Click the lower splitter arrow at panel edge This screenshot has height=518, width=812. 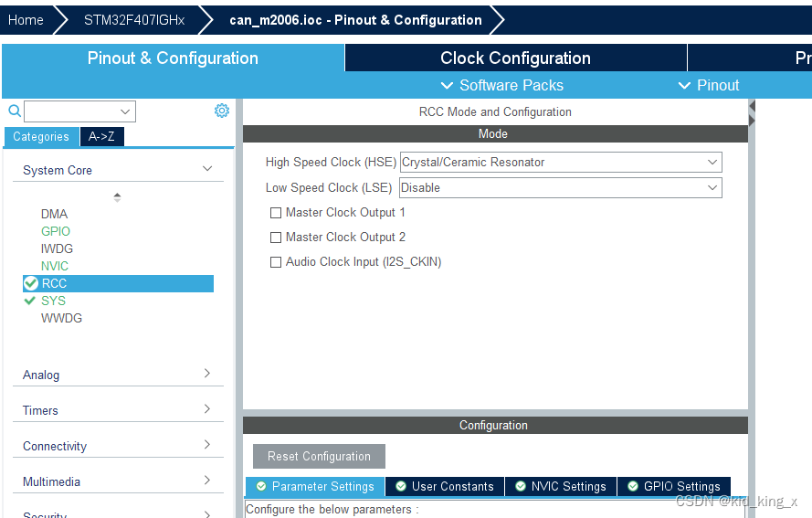(752, 121)
